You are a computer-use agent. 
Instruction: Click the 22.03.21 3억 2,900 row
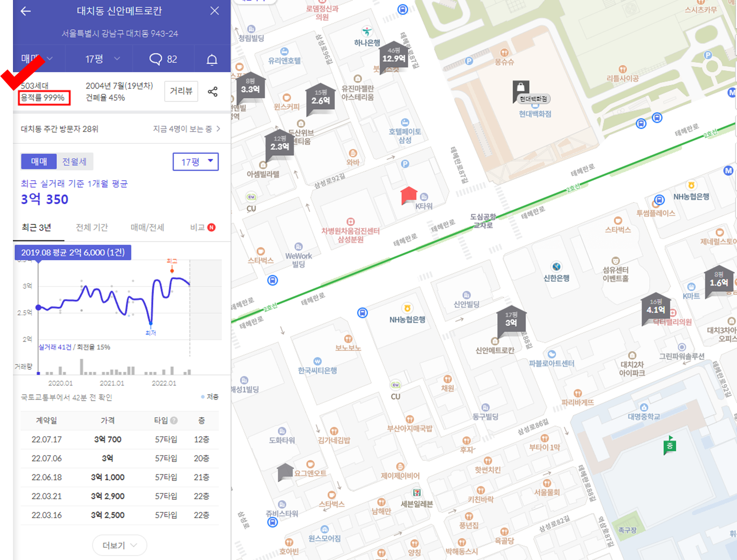click(120, 496)
